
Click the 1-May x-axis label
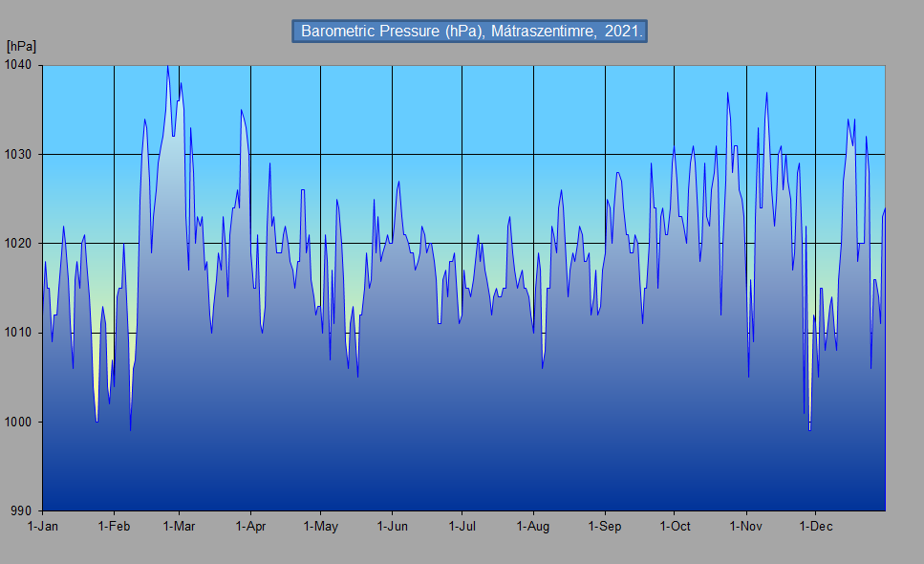320,526
